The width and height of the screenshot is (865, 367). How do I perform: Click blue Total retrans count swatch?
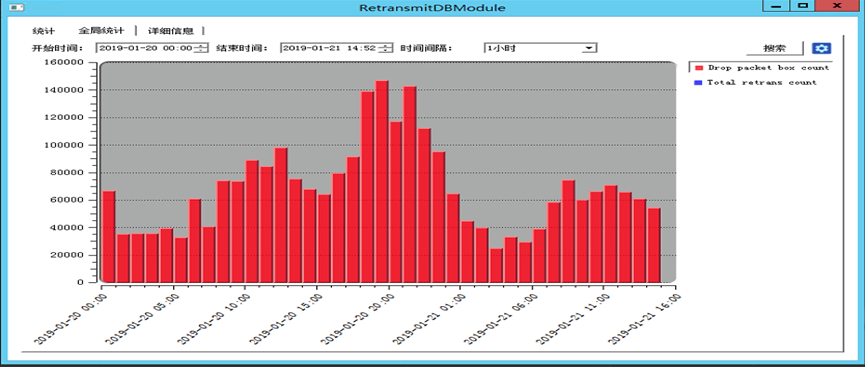point(698,83)
